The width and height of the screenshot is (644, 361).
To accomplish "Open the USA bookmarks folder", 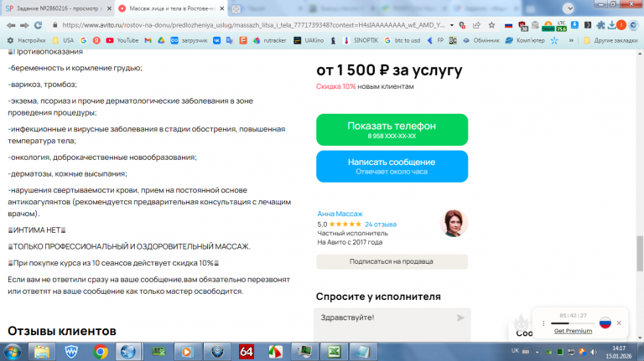I will tap(63, 40).
